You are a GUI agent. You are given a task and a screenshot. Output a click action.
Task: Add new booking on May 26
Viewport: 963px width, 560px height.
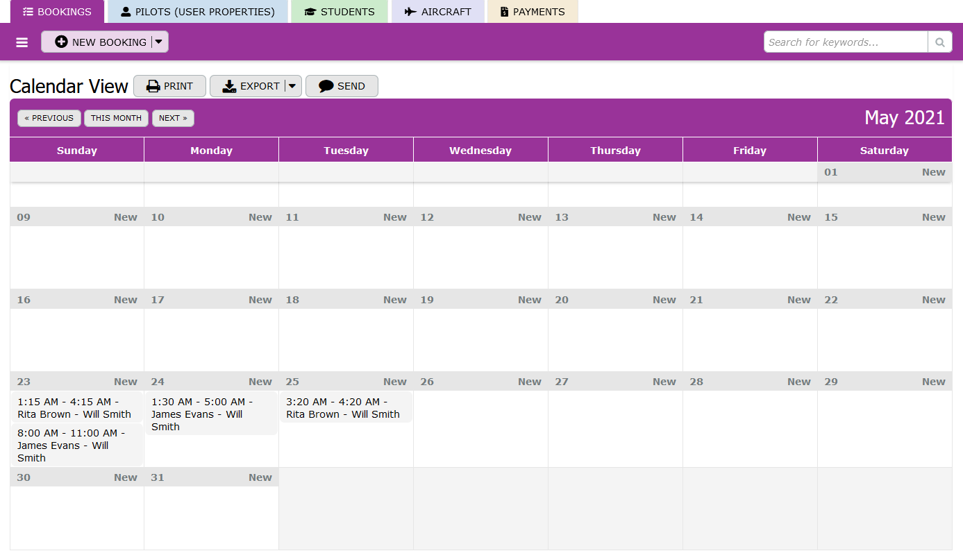[529, 382]
